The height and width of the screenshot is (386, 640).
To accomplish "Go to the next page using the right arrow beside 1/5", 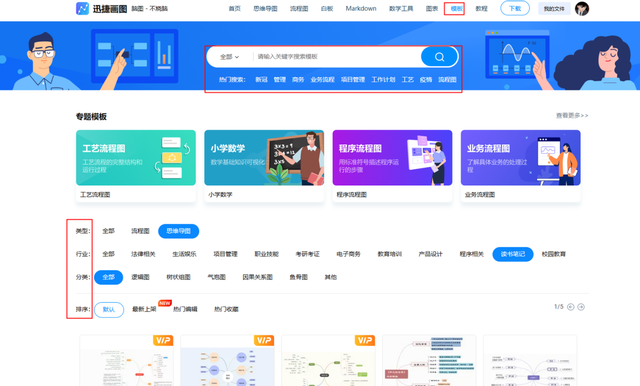I will click(581, 307).
